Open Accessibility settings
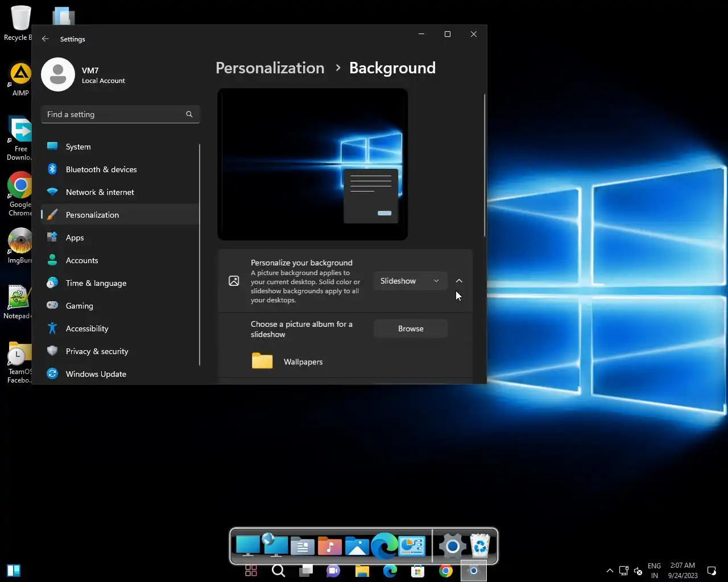Screen dimensions: 728x582 point(120,329)
